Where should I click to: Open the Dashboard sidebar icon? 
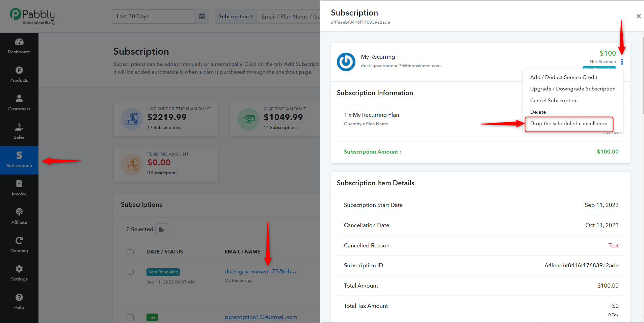point(19,47)
